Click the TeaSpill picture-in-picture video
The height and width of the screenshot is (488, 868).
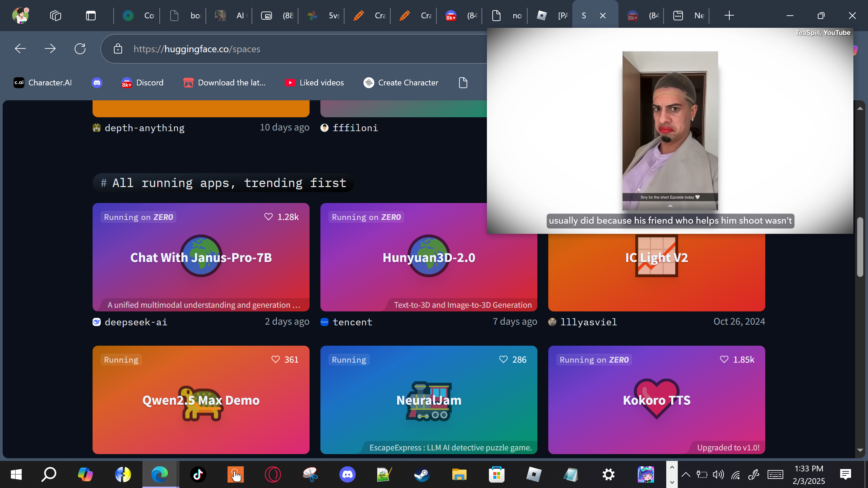pyautogui.click(x=670, y=131)
